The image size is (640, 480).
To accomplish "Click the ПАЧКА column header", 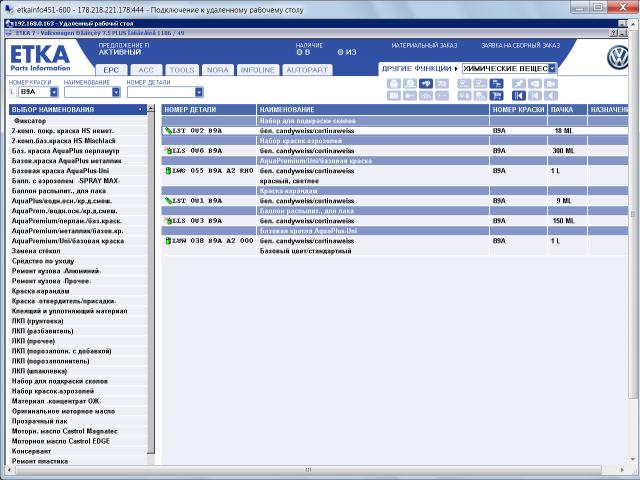I will click(567, 109).
